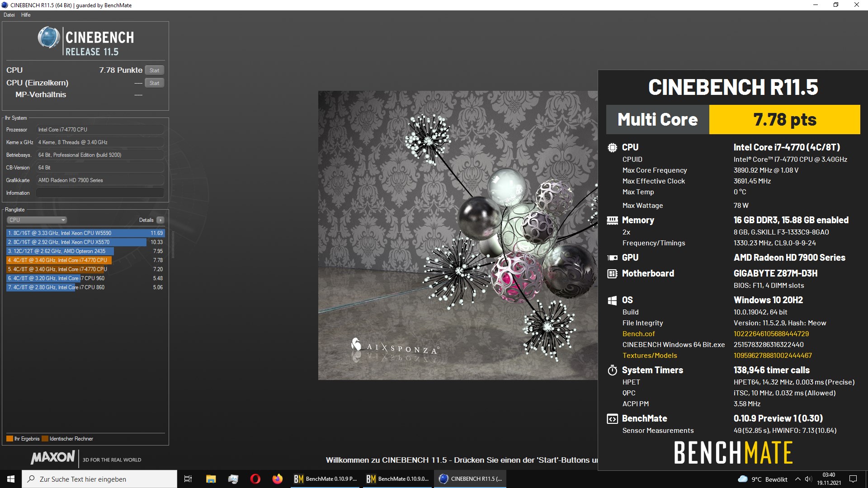Viewport: 868px width, 488px height.
Task: Select ranking row Intel Xeon CPU X5570
Action: click(x=85, y=242)
